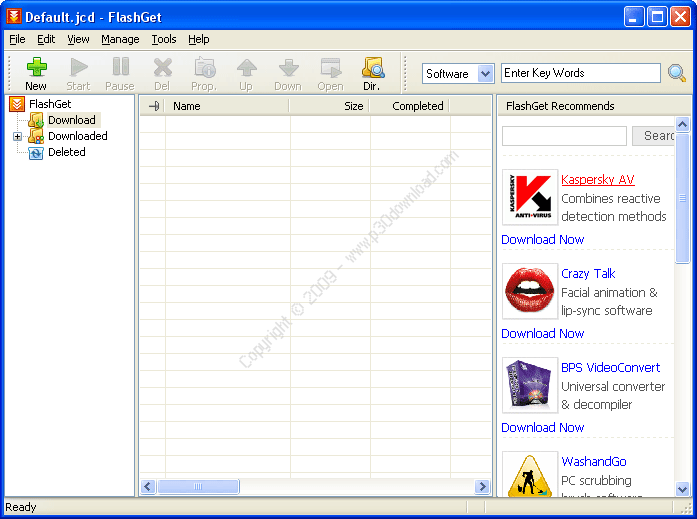
Task: Open the Edit menu
Action: coord(46,39)
